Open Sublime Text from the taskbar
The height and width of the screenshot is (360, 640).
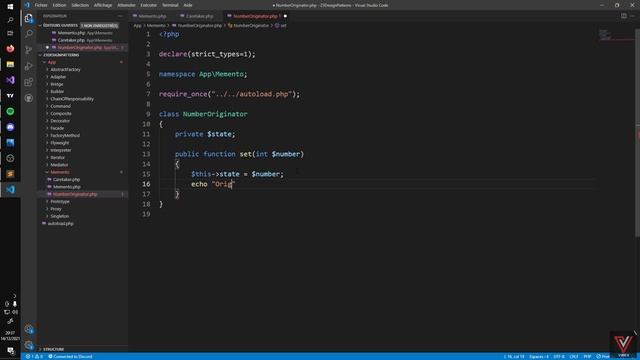coord(10,174)
